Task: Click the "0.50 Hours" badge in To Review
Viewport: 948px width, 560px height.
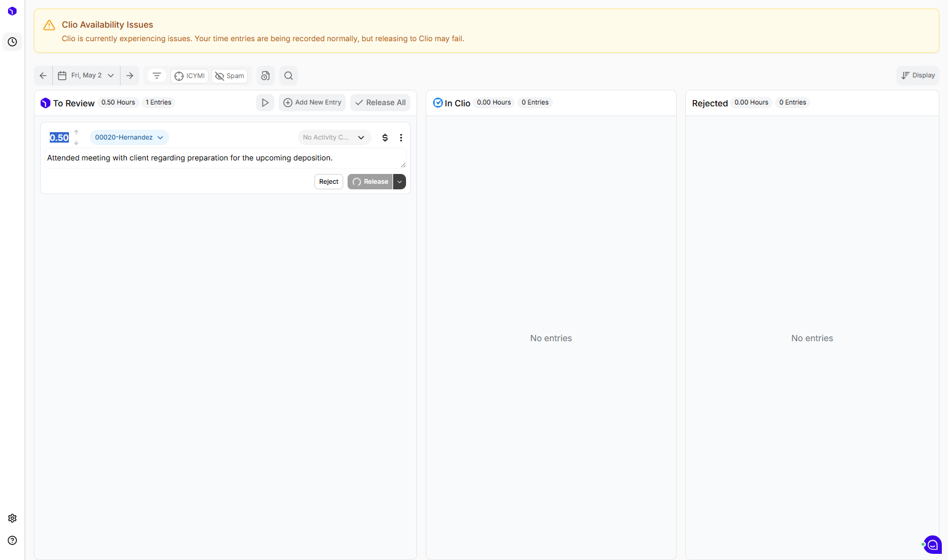Action: pos(118,103)
